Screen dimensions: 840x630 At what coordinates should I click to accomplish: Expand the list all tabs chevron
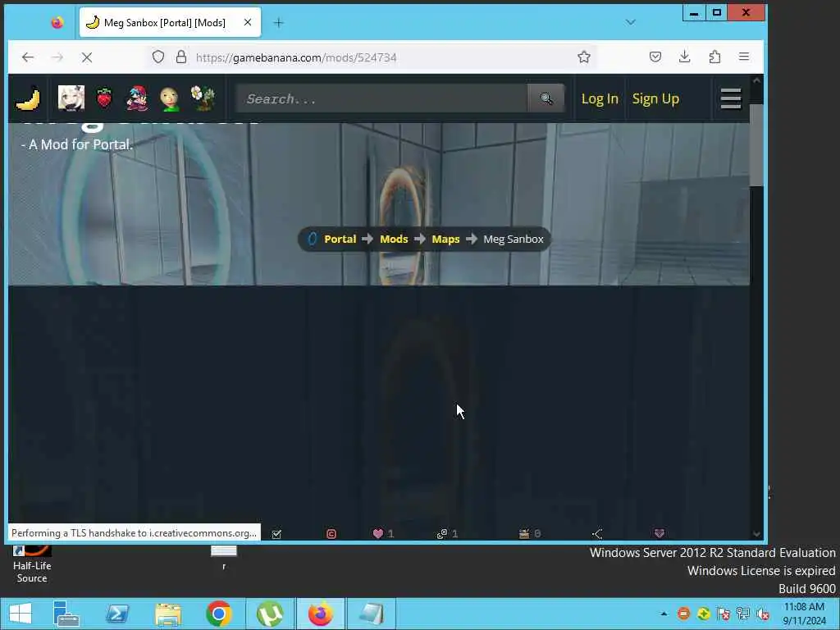point(631,22)
